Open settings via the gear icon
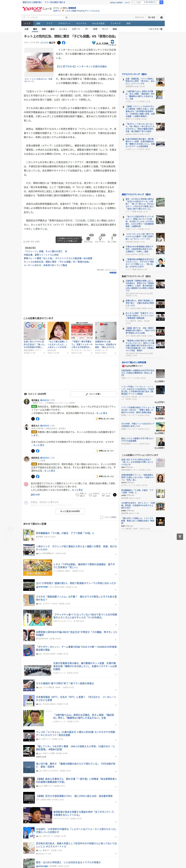This screenshot has width=186, height=868. pos(161,18)
